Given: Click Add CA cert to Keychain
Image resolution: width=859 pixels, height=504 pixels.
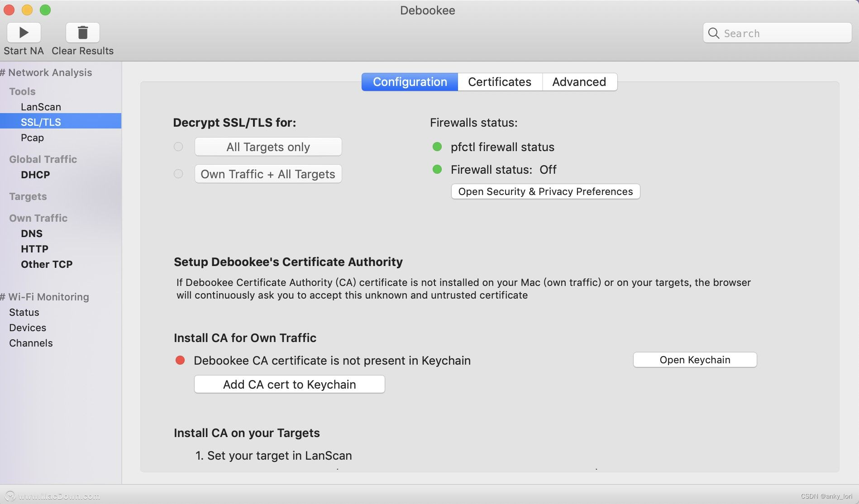Looking at the screenshot, I should (x=290, y=384).
